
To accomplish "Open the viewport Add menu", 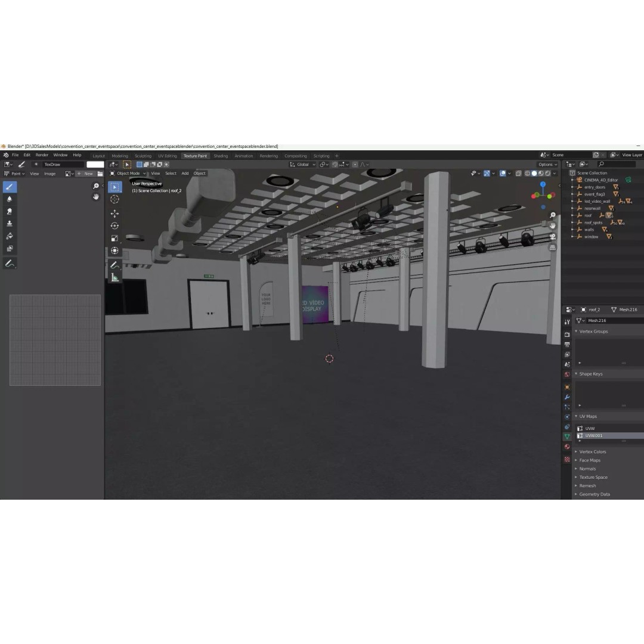I will point(185,174).
